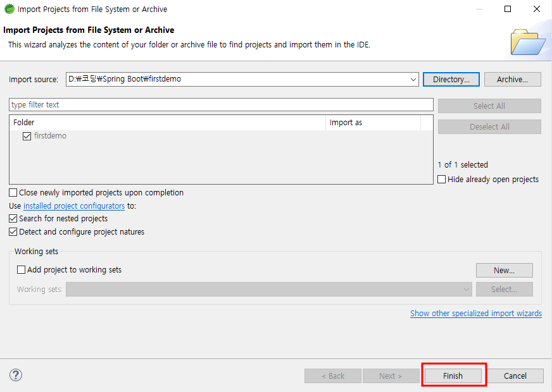
Task: Click the Import as column header
Action: point(373,123)
